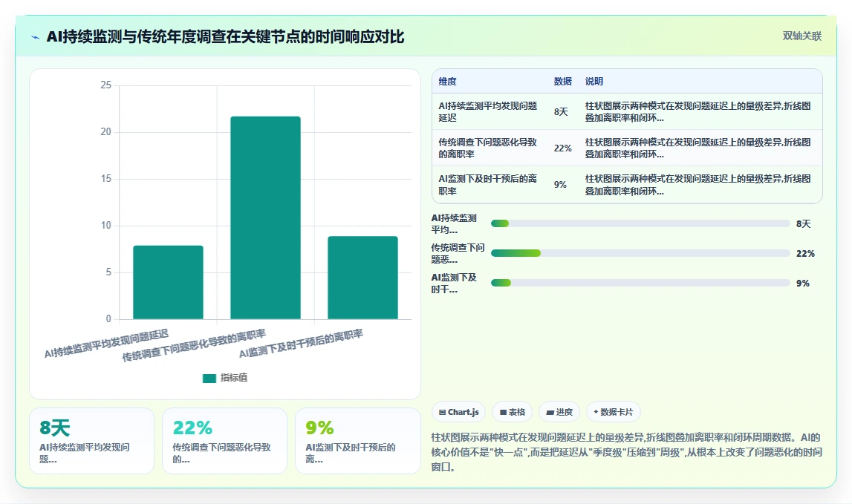Click the 9% progress bar

coord(640,283)
